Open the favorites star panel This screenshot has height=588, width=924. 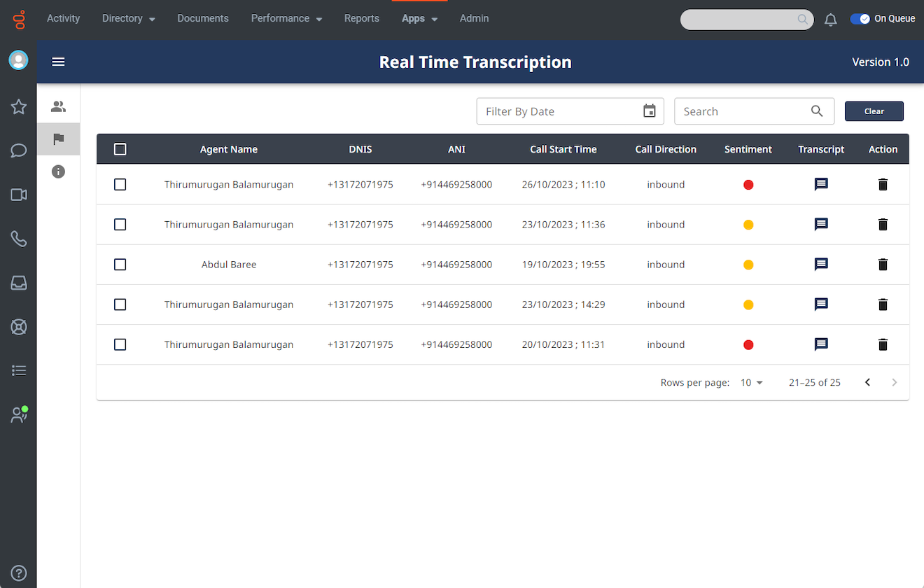click(x=18, y=106)
